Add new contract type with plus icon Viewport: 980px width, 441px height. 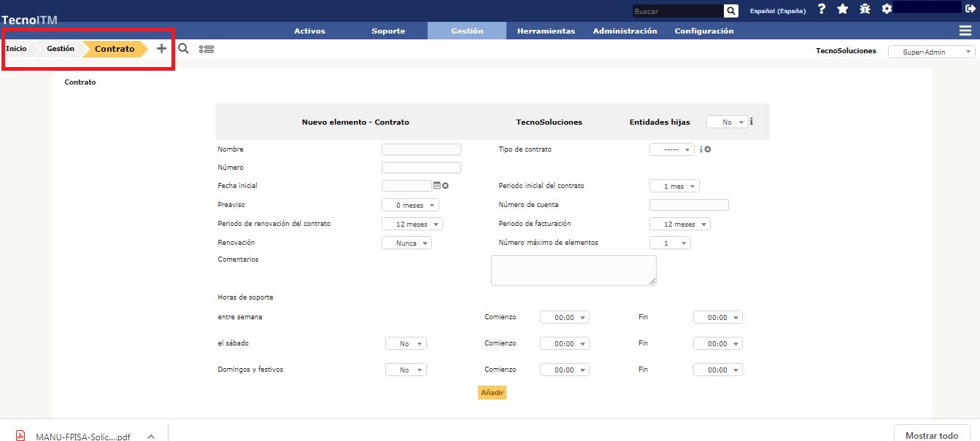[x=708, y=149]
